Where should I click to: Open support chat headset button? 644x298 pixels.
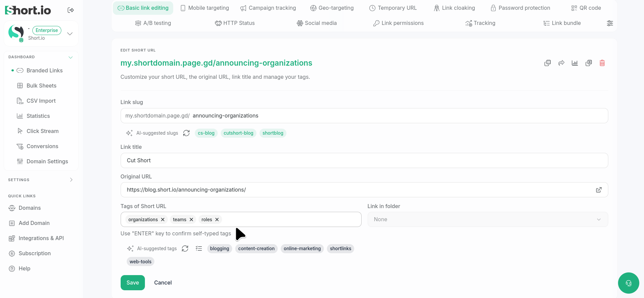point(628,283)
